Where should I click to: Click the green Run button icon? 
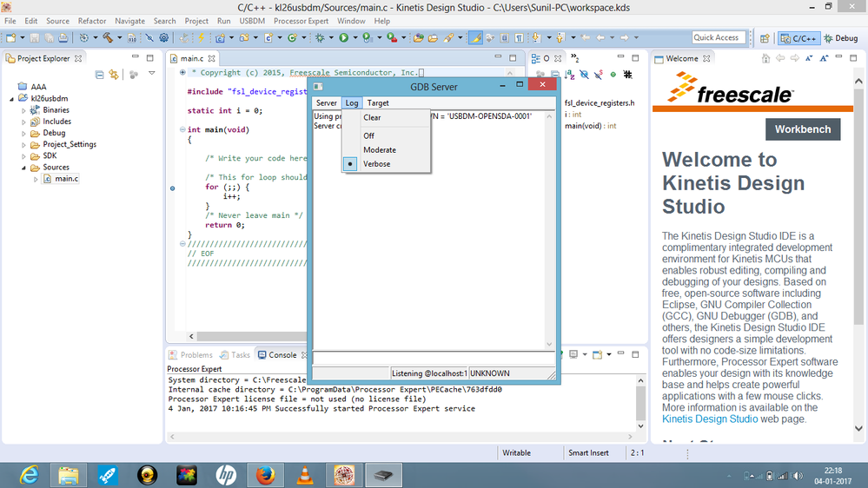pyautogui.click(x=344, y=38)
